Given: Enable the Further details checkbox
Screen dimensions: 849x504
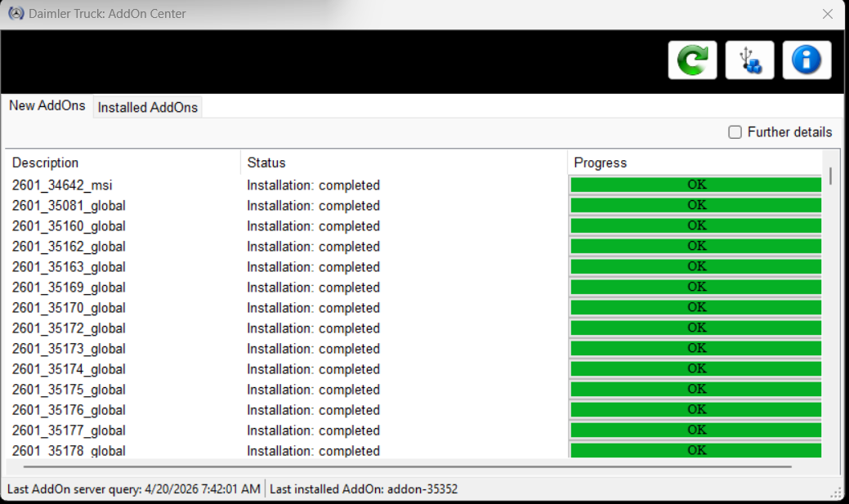Looking at the screenshot, I should click(735, 132).
